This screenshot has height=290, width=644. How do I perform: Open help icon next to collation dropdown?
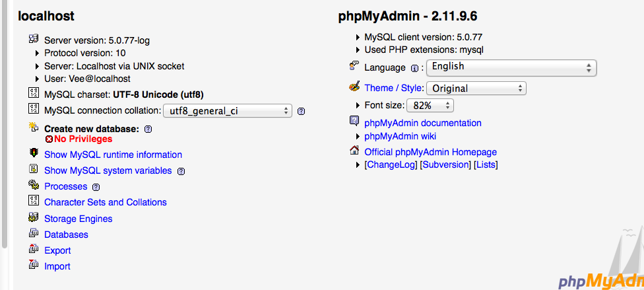coord(301,111)
